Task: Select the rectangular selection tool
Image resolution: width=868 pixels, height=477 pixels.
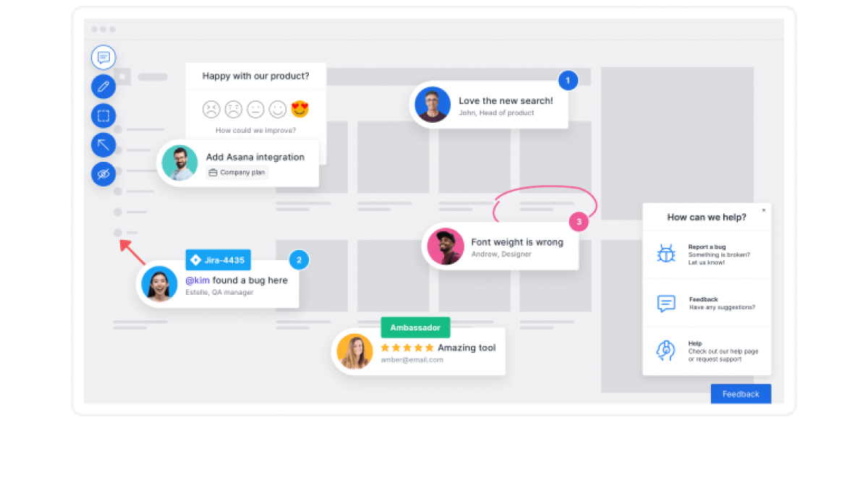Action: point(103,115)
